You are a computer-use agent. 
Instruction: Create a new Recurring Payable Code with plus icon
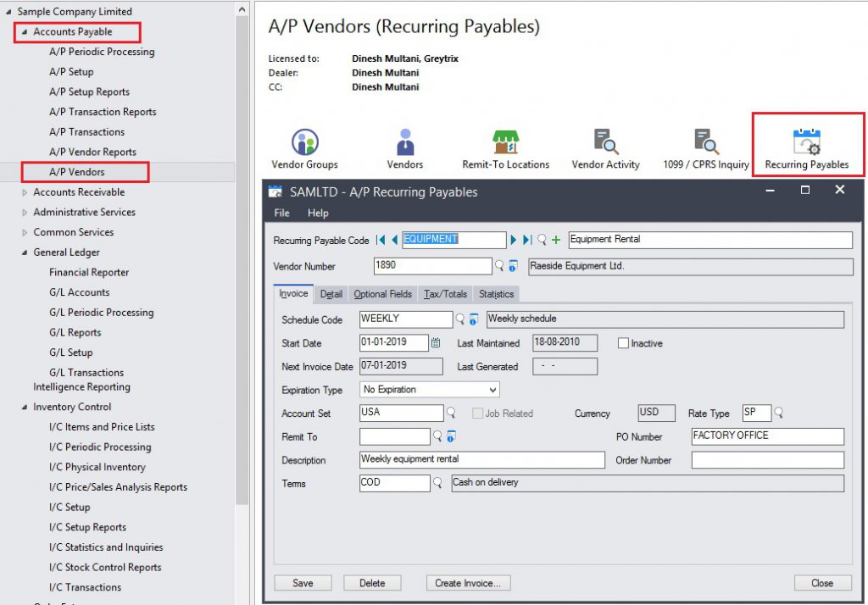pyautogui.click(x=556, y=240)
